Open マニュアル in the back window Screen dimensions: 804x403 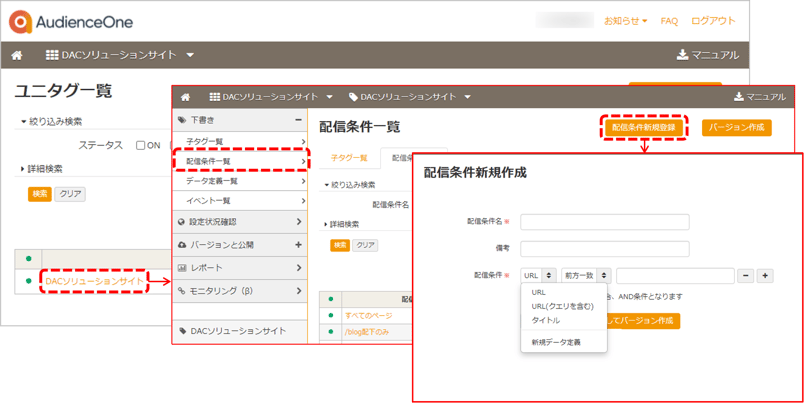[x=708, y=55]
